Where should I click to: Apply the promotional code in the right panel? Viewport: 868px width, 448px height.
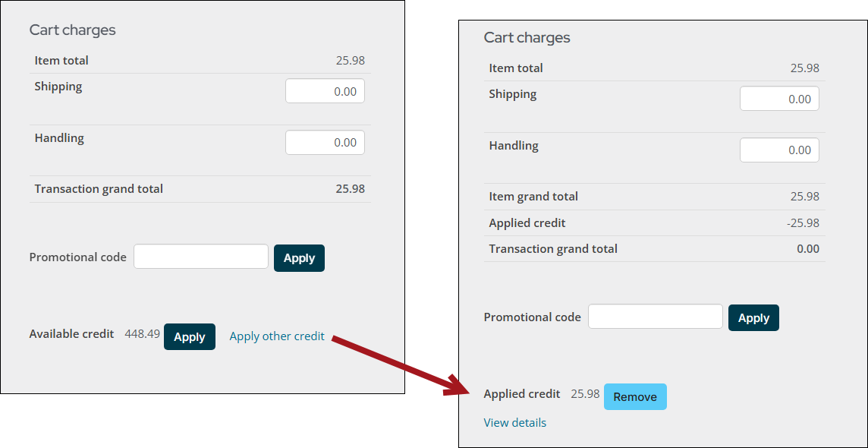point(753,317)
